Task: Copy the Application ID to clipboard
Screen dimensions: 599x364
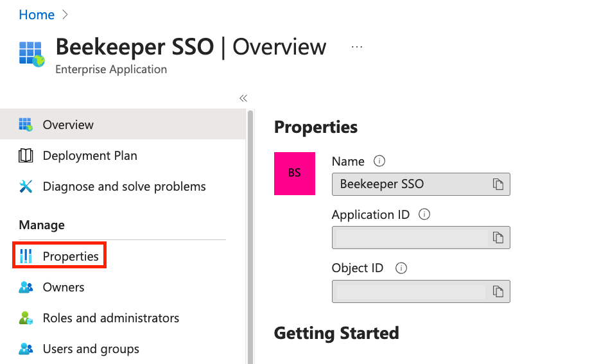Action: pyautogui.click(x=498, y=238)
